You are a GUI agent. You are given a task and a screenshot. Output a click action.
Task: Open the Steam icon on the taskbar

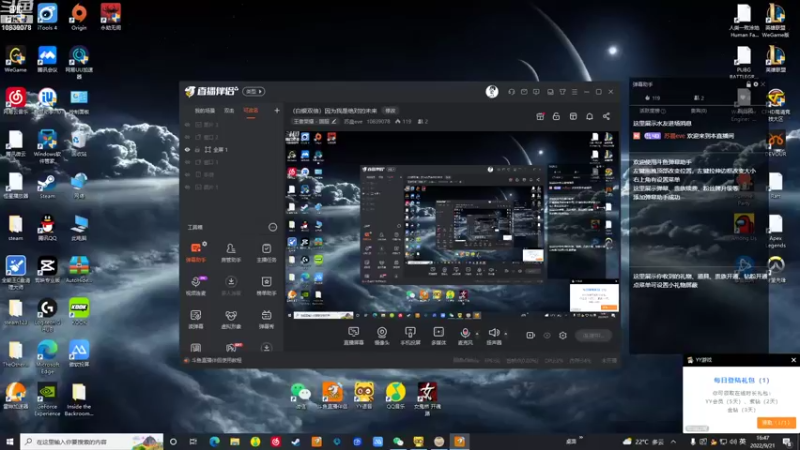(296, 441)
